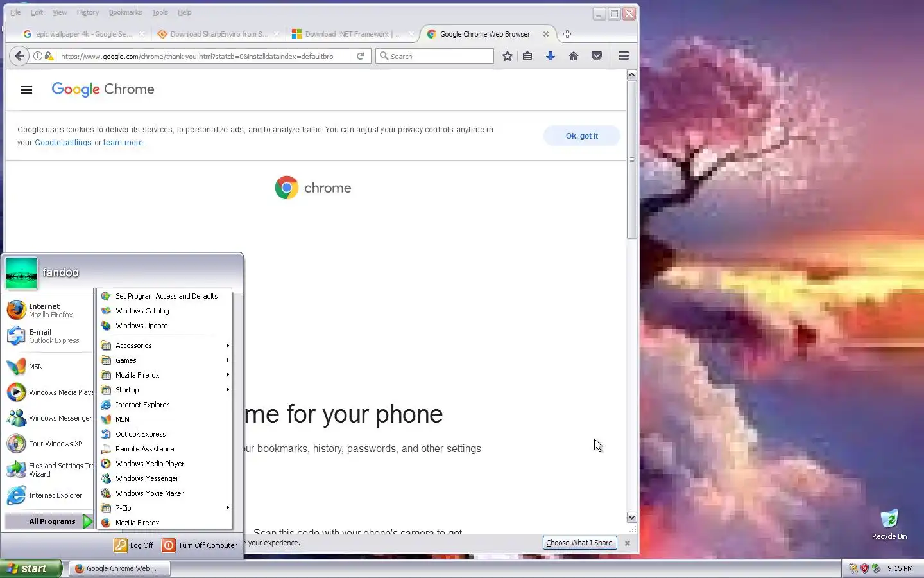Open the Edit menu in Firefox
The image size is (924, 578).
(x=37, y=12)
